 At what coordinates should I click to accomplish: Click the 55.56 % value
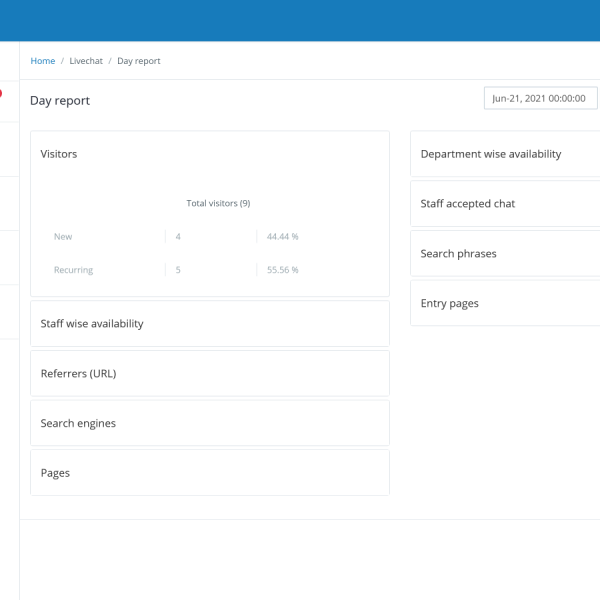point(282,270)
